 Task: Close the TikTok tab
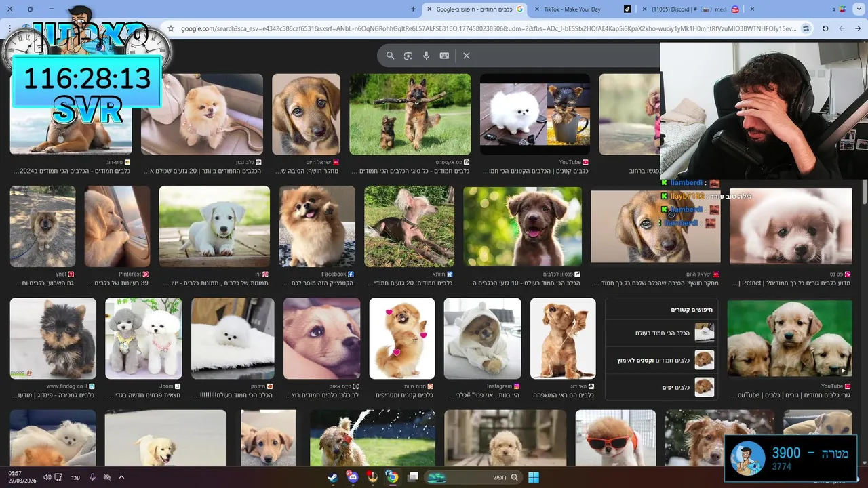[537, 9]
